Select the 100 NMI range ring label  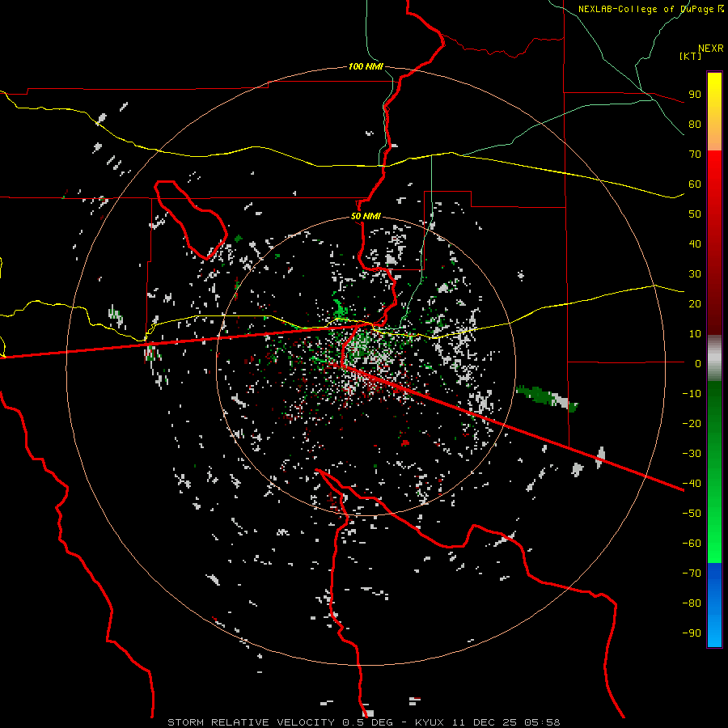366,66
